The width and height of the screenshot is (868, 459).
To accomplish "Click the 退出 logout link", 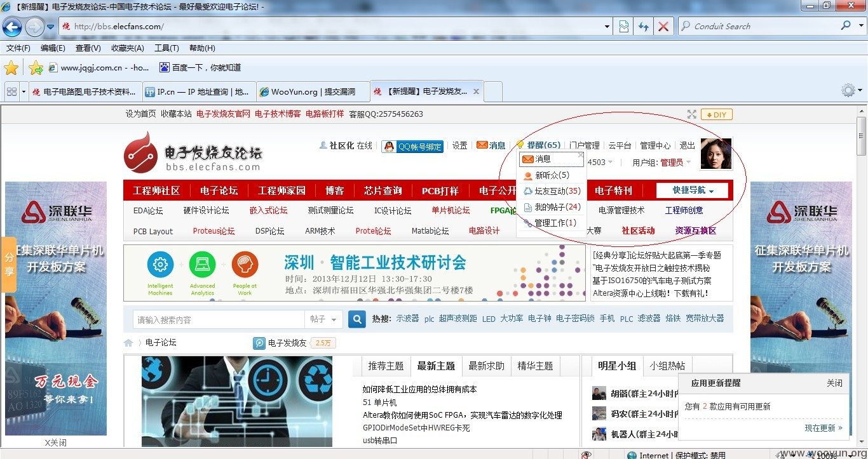I will pyautogui.click(x=688, y=145).
